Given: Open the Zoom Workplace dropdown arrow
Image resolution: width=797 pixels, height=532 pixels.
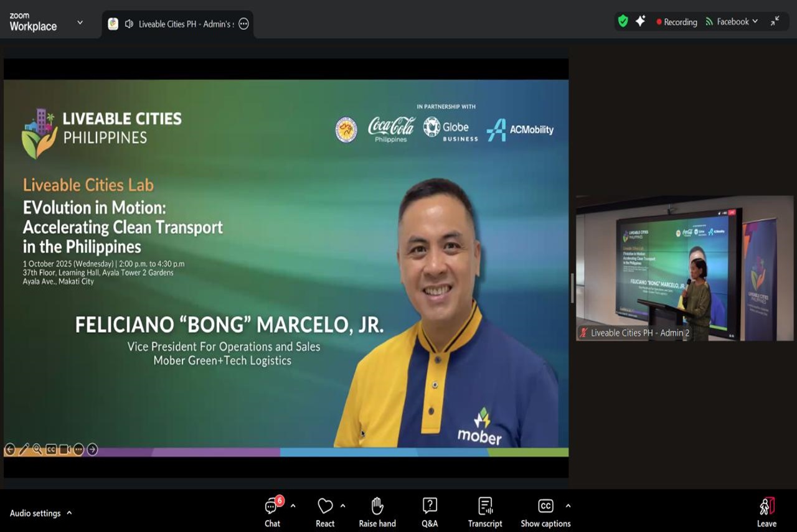Looking at the screenshot, I should click(x=80, y=22).
